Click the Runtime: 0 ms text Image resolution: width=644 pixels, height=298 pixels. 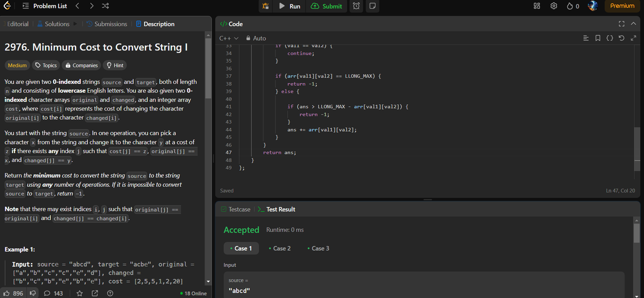click(x=285, y=230)
